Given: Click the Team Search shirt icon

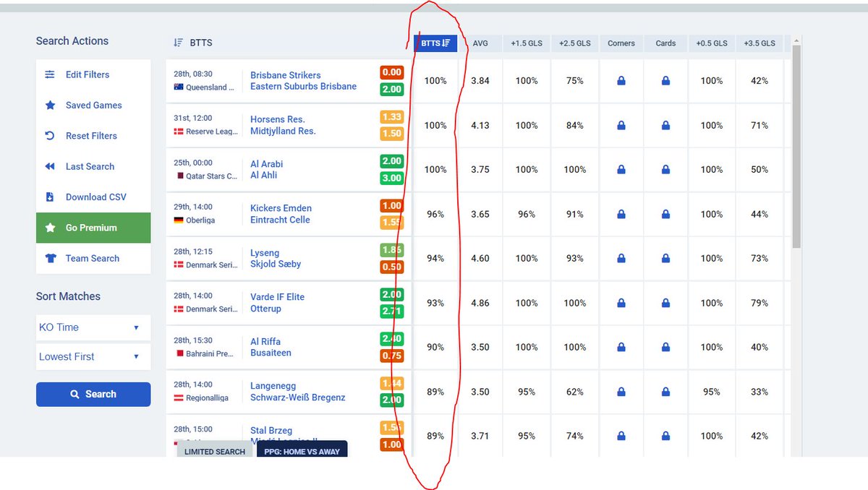Looking at the screenshot, I should tap(50, 258).
